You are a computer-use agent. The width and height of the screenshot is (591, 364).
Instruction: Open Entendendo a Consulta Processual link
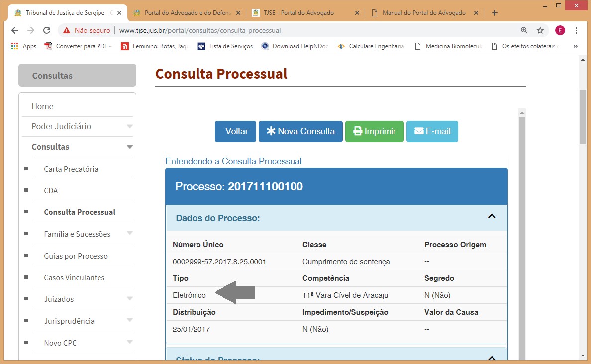233,161
